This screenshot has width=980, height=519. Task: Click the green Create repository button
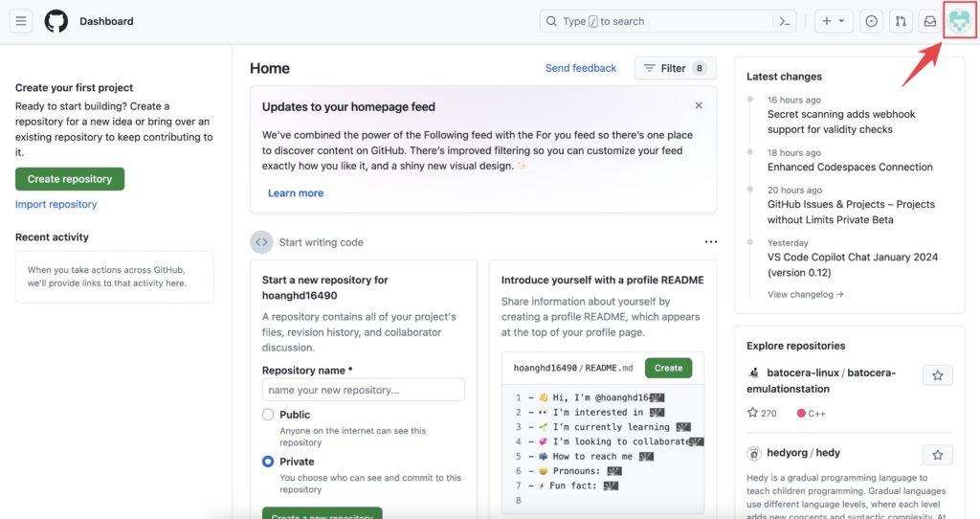(x=69, y=179)
